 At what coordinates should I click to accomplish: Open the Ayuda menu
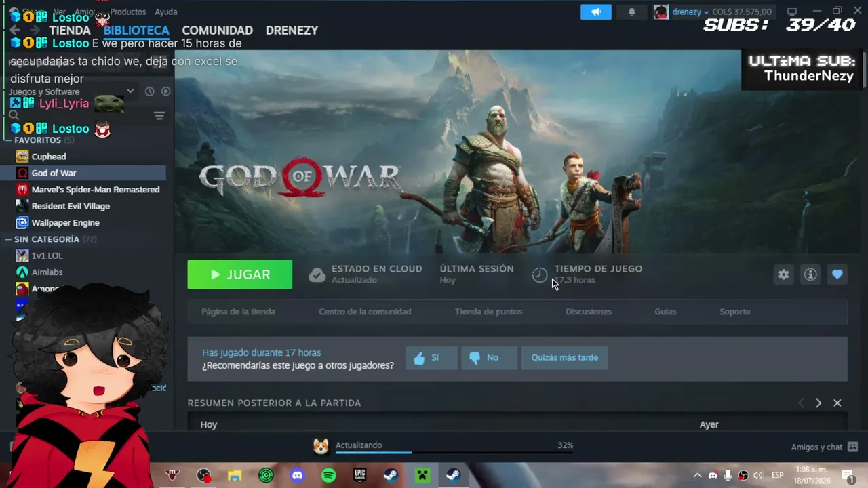(166, 12)
